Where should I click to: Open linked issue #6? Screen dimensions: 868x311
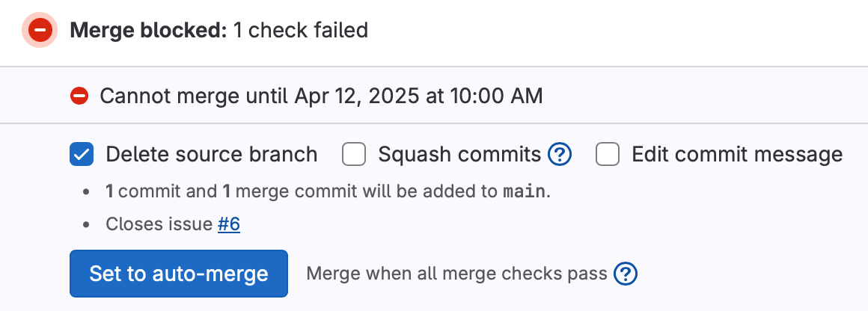229,224
